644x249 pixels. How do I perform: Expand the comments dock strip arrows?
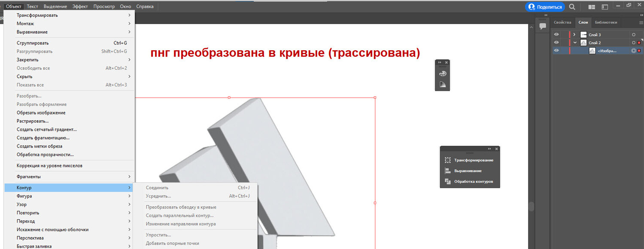546,15
